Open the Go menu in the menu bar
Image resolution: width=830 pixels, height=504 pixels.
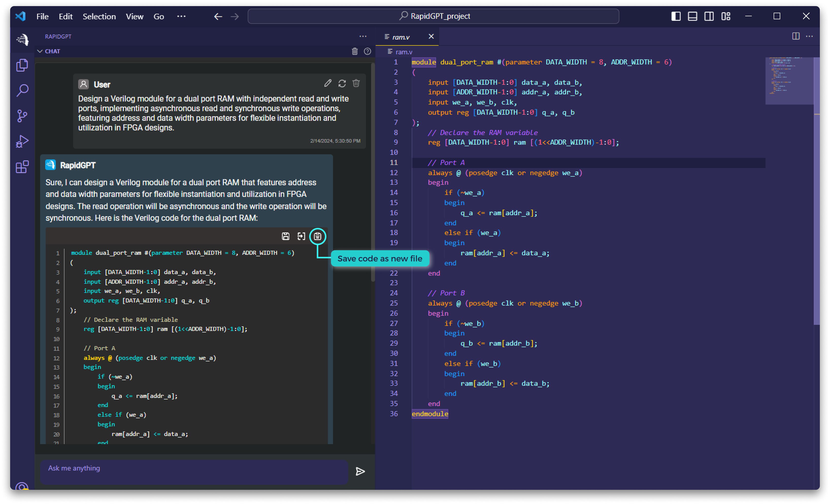pyautogui.click(x=157, y=16)
